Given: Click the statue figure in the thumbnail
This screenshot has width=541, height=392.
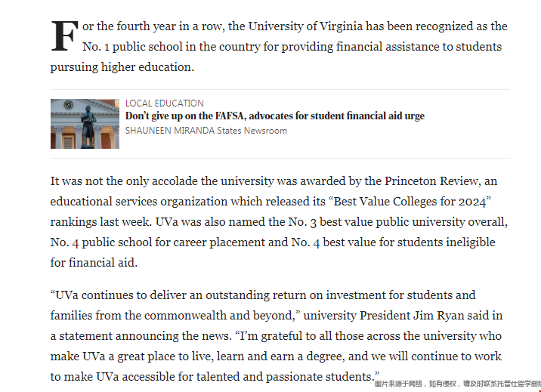Looking at the screenshot, I should click(88, 126).
